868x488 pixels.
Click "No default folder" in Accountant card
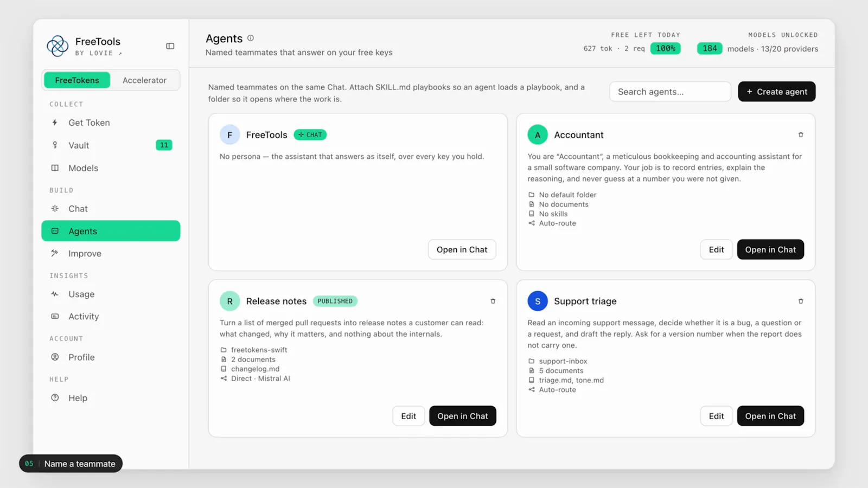click(567, 195)
